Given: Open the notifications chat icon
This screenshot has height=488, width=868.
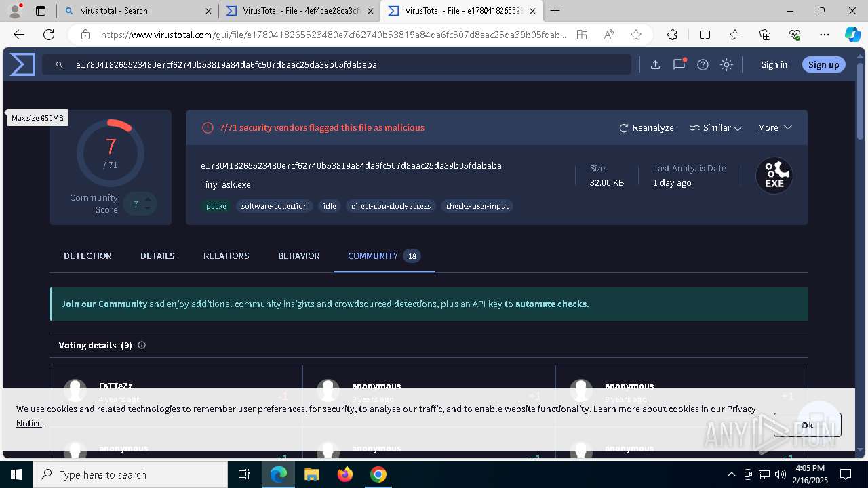Looking at the screenshot, I should coord(679,65).
